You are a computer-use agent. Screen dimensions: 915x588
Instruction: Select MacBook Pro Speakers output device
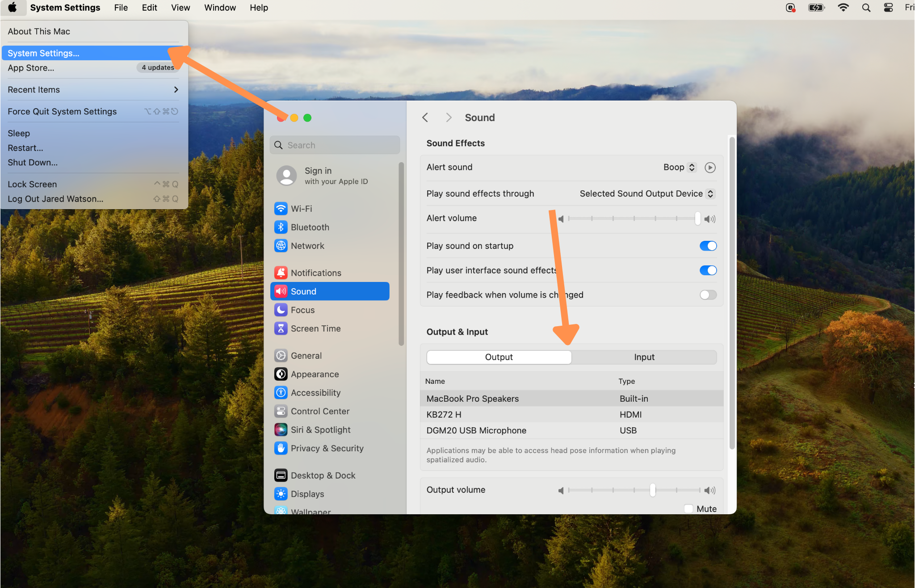click(x=571, y=399)
